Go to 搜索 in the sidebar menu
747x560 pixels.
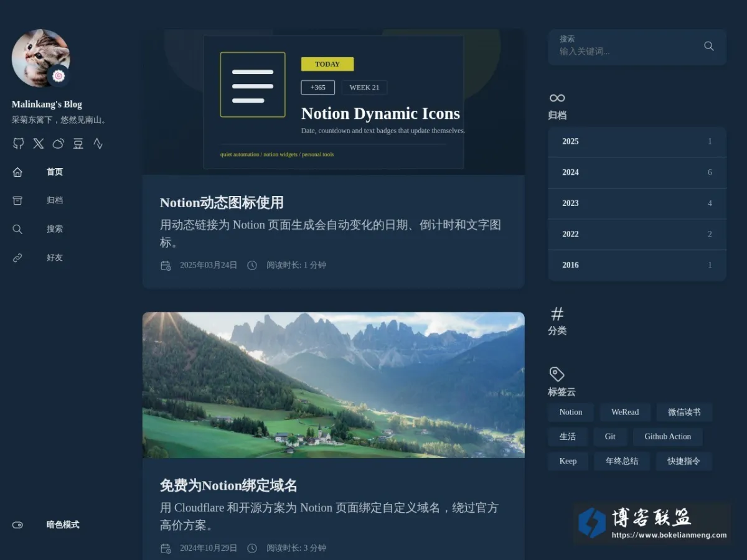(x=55, y=229)
